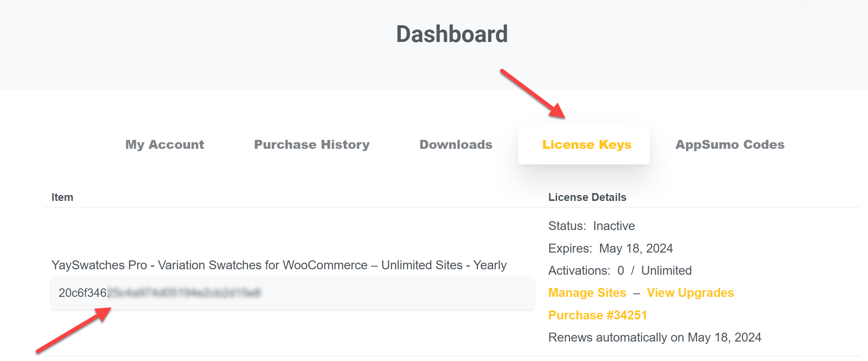
Task: Click the Manage Sites link
Action: [587, 293]
